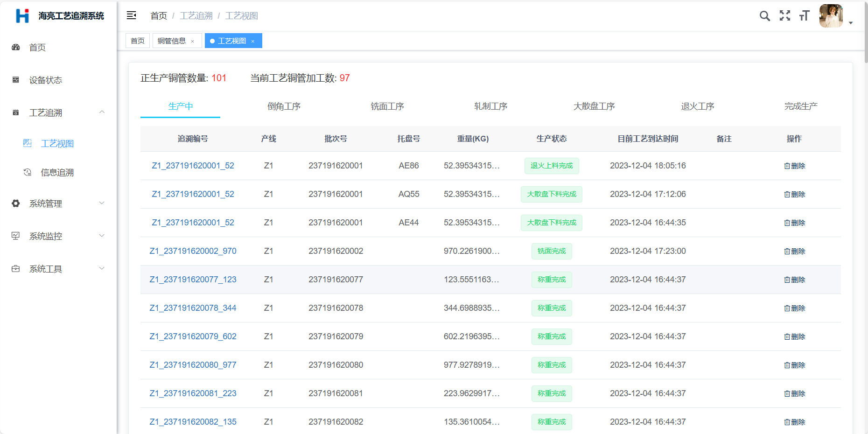This screenshot has width=868, height=434.
Task: Switch to the 铣面工序 tab
Action: [387, 106]
